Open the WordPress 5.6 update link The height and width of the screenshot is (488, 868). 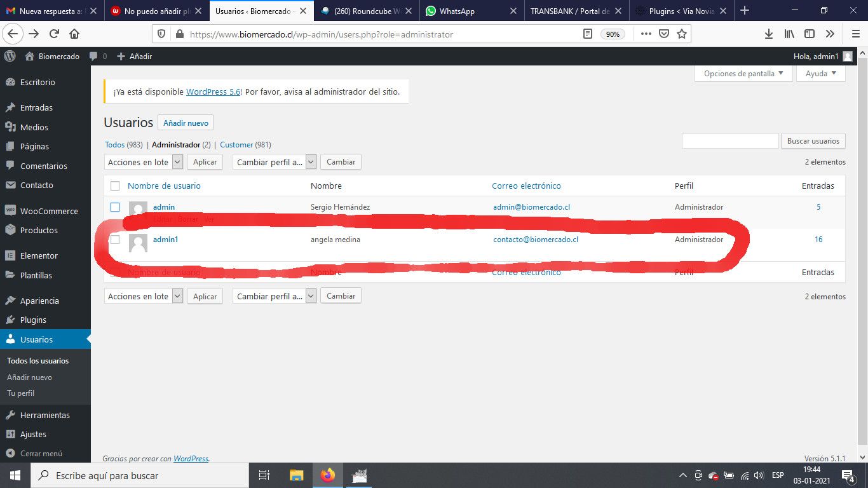pos(213,91)
